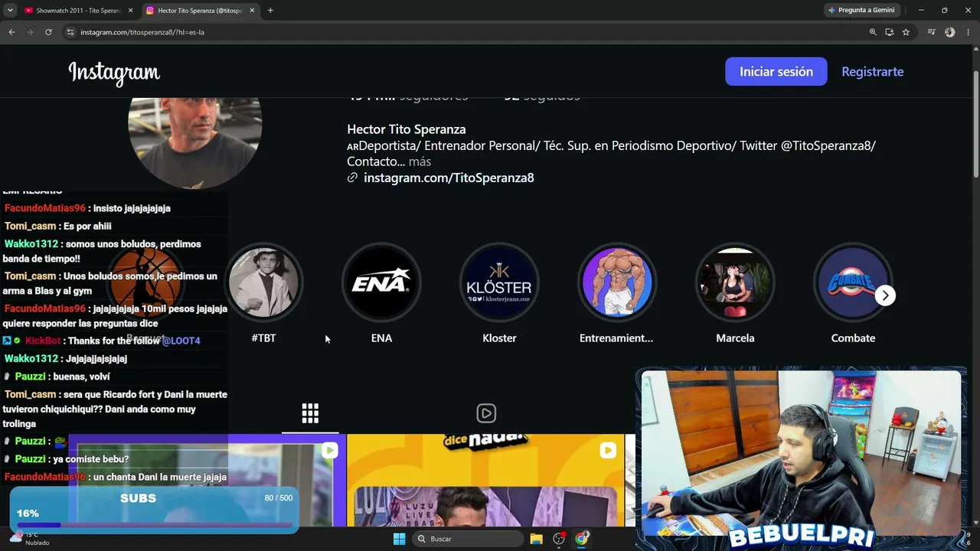Open the Instagram logo home link
This screenshot has height=551, width=980.
[114, 72]
